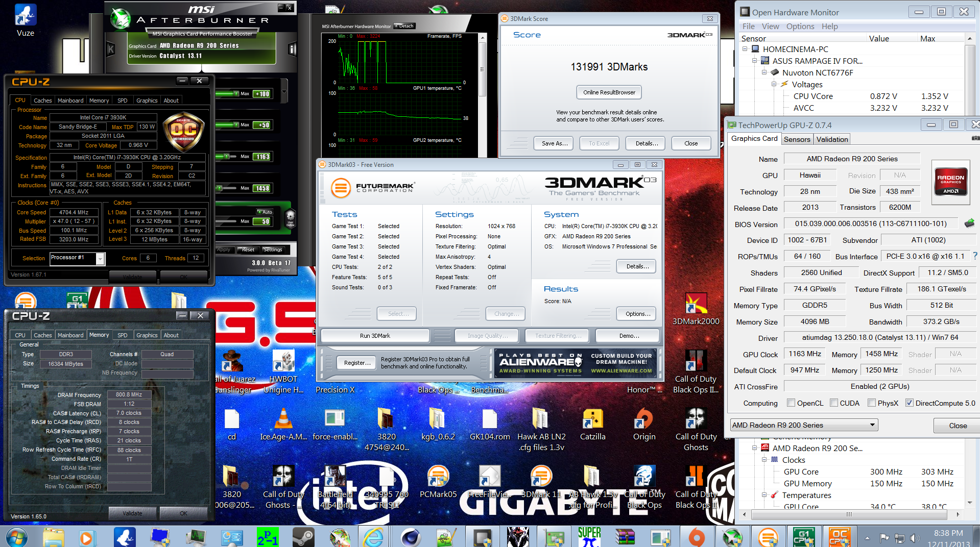The image size is (980, 547).
Task: Click the GPU-Z camera screenshot icon
Action: tap(975, 138)
